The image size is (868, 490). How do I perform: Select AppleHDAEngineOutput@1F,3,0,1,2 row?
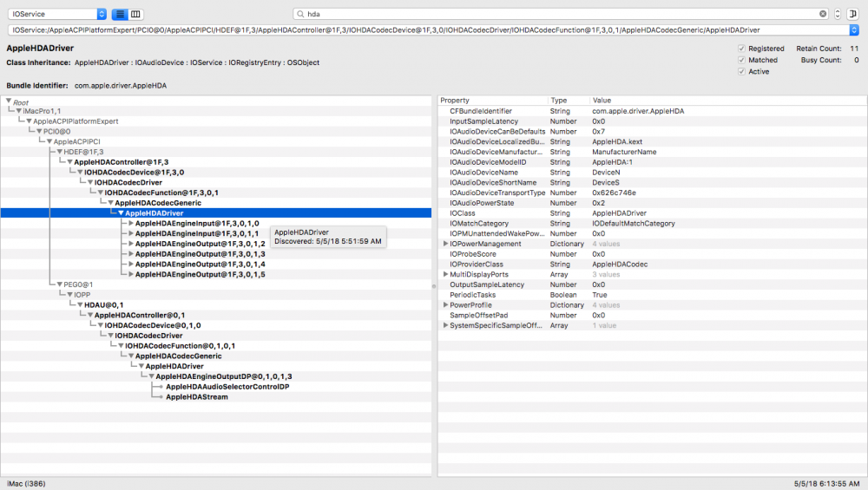click(216, 244)
